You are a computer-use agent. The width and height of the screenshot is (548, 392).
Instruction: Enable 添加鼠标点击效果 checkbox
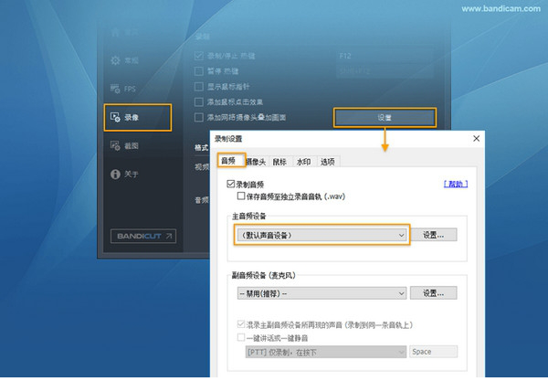click(x=198, y=101)
